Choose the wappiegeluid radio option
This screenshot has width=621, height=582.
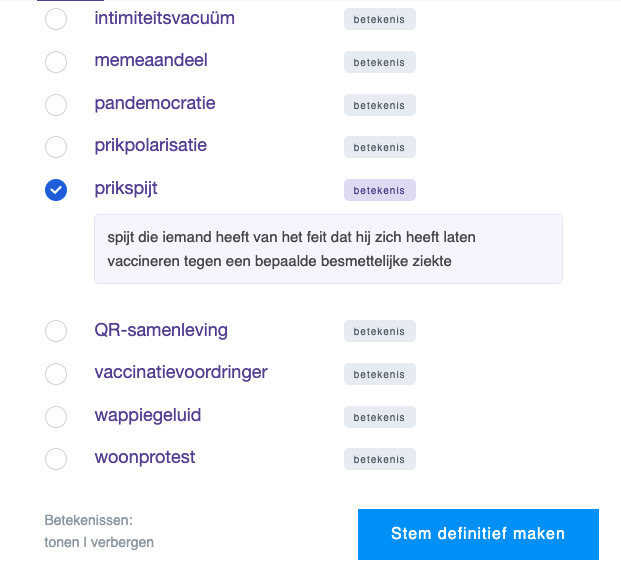[x=56, y=416]
